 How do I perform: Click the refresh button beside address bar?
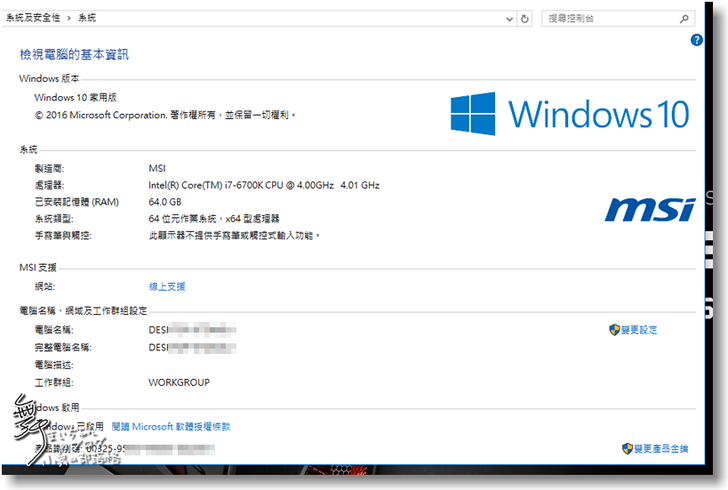point(525,19)
